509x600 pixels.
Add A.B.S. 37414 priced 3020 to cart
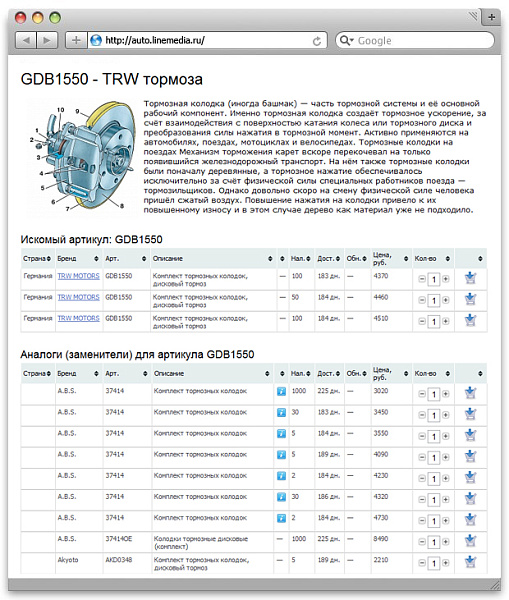coord(470,393)
